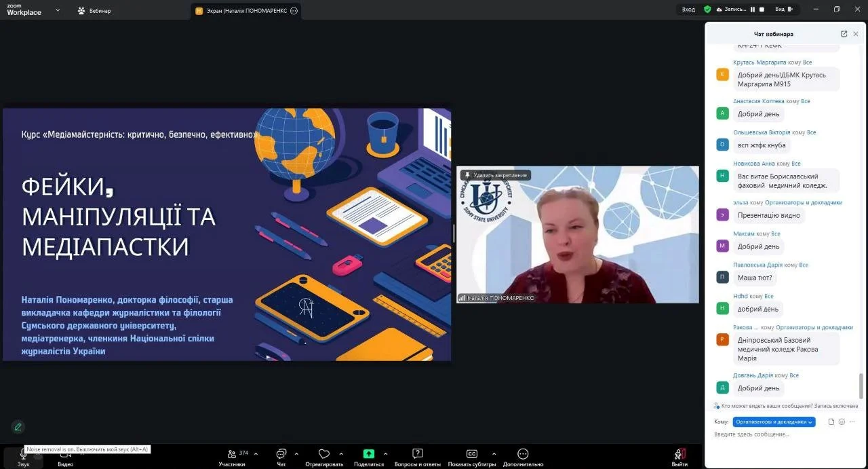Expand the arrow next to Чат

pos(295,454)
